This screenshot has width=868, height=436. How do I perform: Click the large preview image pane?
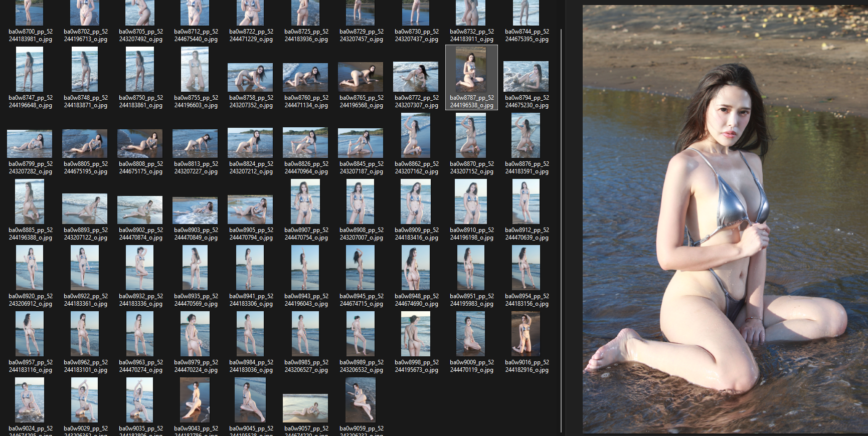(x=725, y=219)
